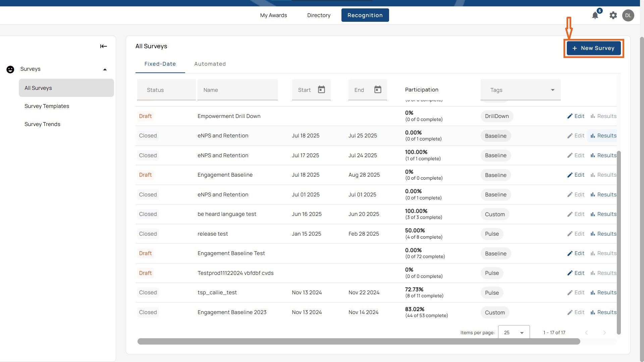
Task: Edit the Empowerment Drill Down survey
Action: [x=576, y=116]
